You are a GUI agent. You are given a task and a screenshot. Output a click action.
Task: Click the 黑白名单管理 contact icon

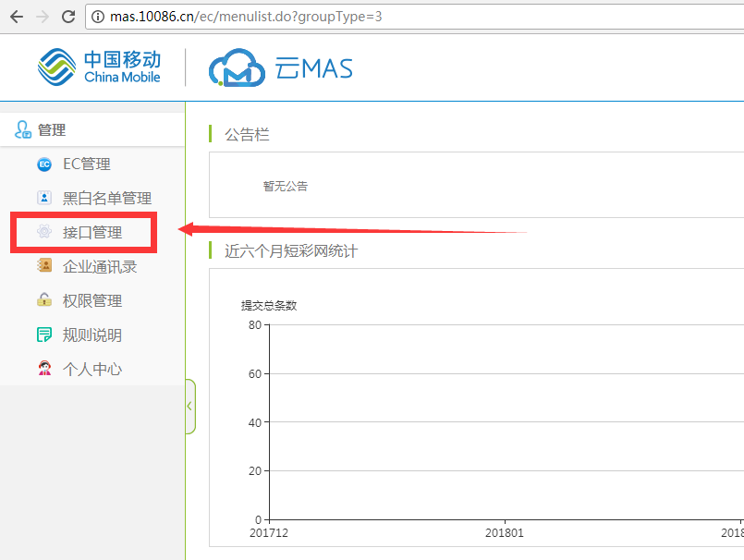(x=43, y=198)
